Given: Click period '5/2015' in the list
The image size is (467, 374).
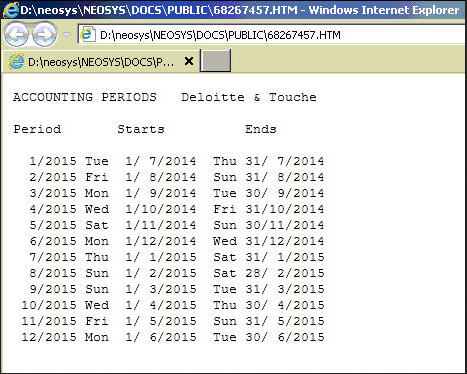Looking at the screenshot, I should pyautogui.click(x=53, y=225).
